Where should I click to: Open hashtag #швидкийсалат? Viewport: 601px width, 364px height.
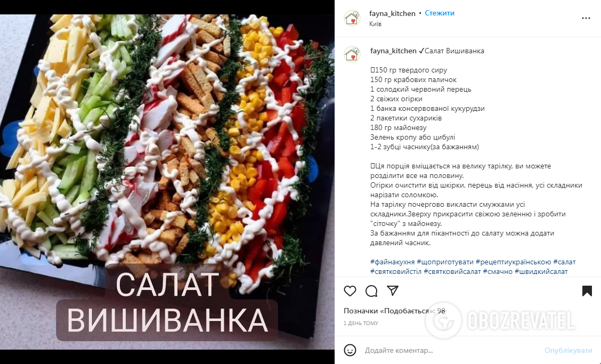(x=541, y=272)
